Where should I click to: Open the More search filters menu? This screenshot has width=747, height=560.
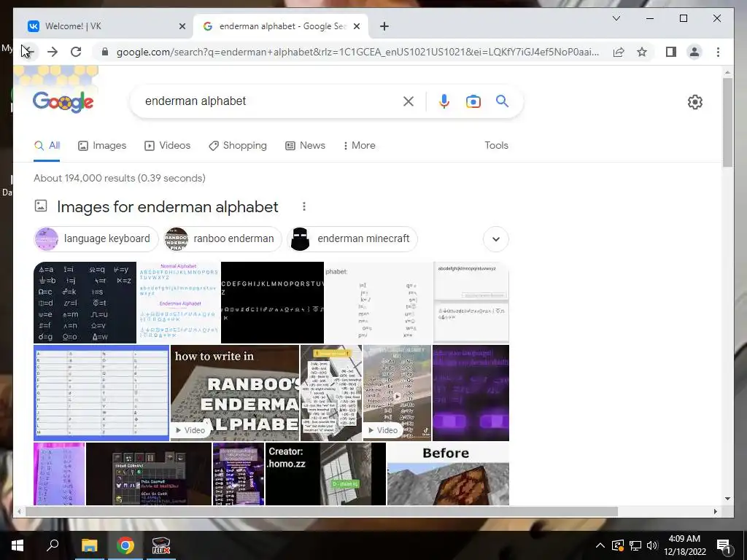[x=360, y=146]
